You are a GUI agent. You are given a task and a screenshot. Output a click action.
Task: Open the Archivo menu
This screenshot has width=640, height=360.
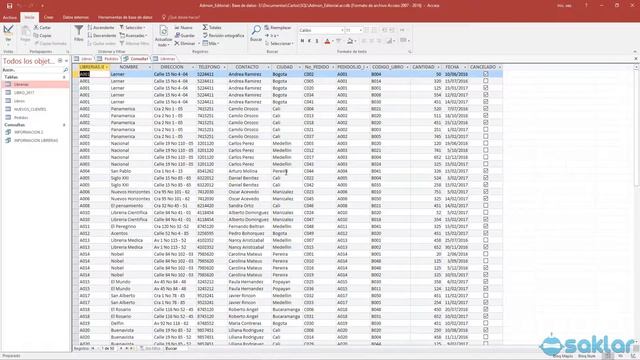[x=9, y=18]
